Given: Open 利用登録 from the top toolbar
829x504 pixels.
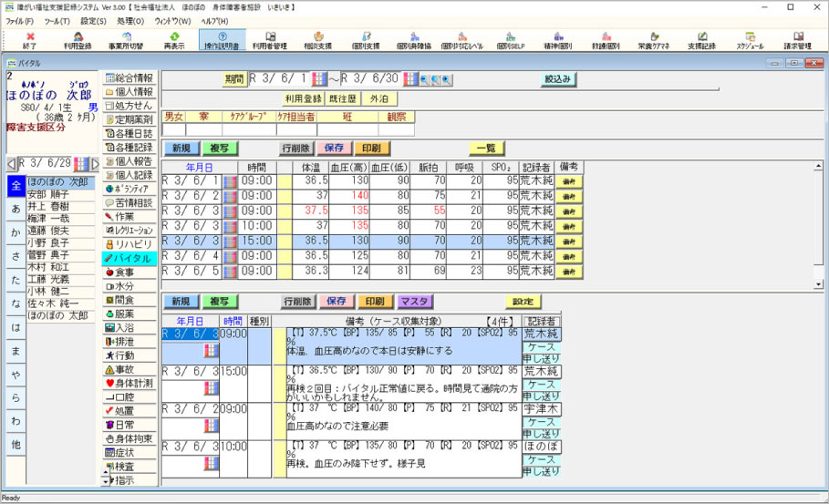Looking at the screenshot, I should 78,40.
